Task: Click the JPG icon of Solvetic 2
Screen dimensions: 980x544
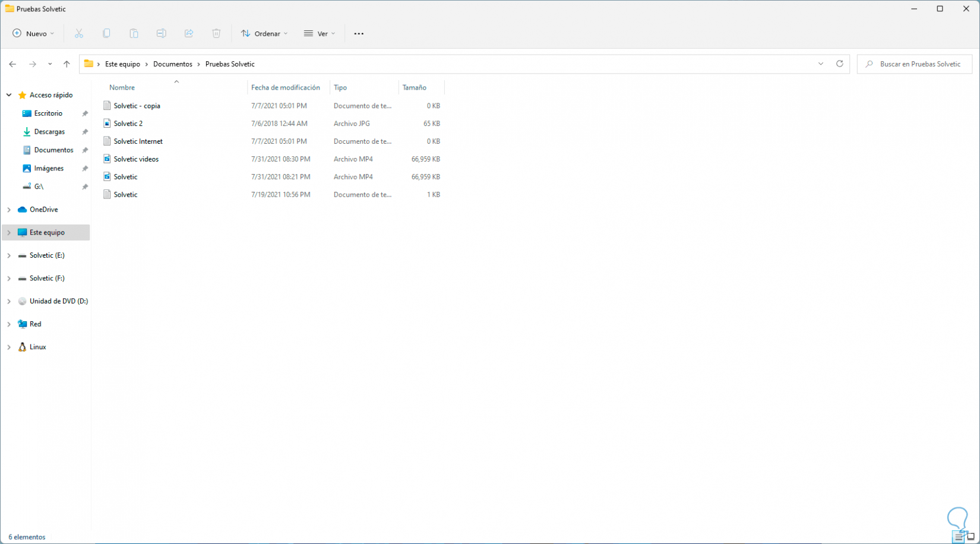Action: click(x=107, y=124)
